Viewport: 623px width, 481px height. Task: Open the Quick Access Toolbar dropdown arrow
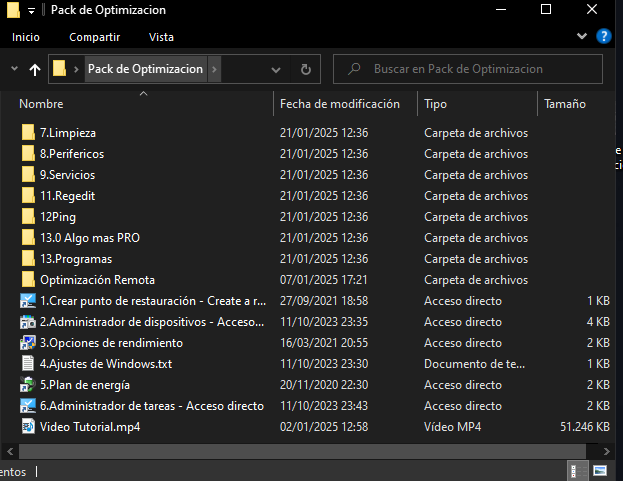click(31, 11)
